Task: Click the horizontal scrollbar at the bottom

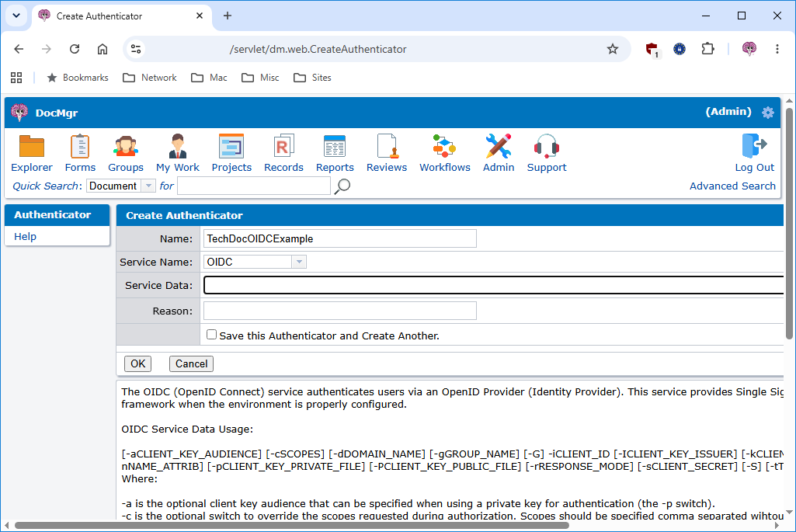Action: coord(292,526)
